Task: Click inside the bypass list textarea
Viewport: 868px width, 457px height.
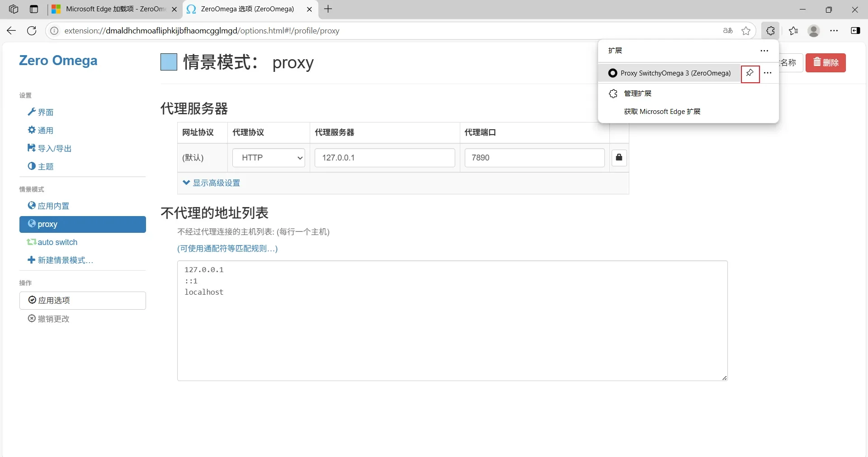Action: pos(452,321)
